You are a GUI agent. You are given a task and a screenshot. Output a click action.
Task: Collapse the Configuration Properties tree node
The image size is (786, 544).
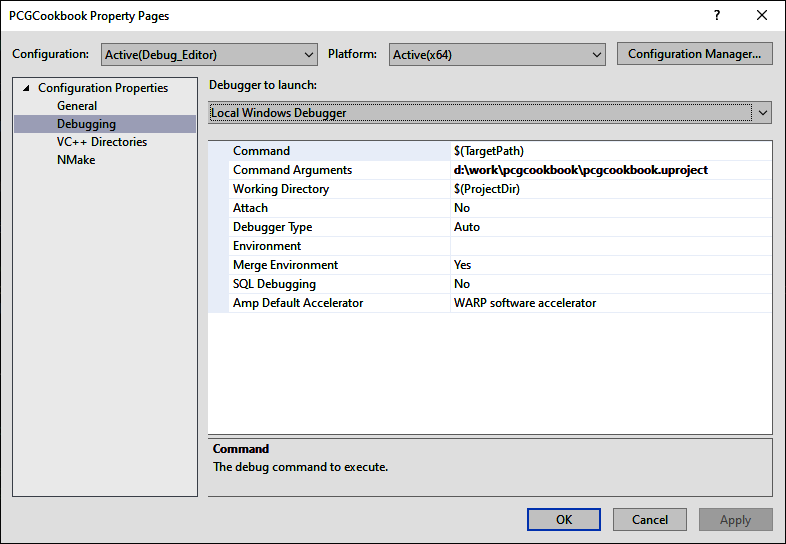[27, 88]
